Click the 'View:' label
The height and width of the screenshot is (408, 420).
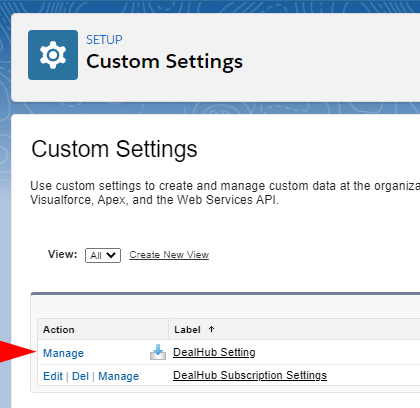pyautogui.click(x=63, y=254)
